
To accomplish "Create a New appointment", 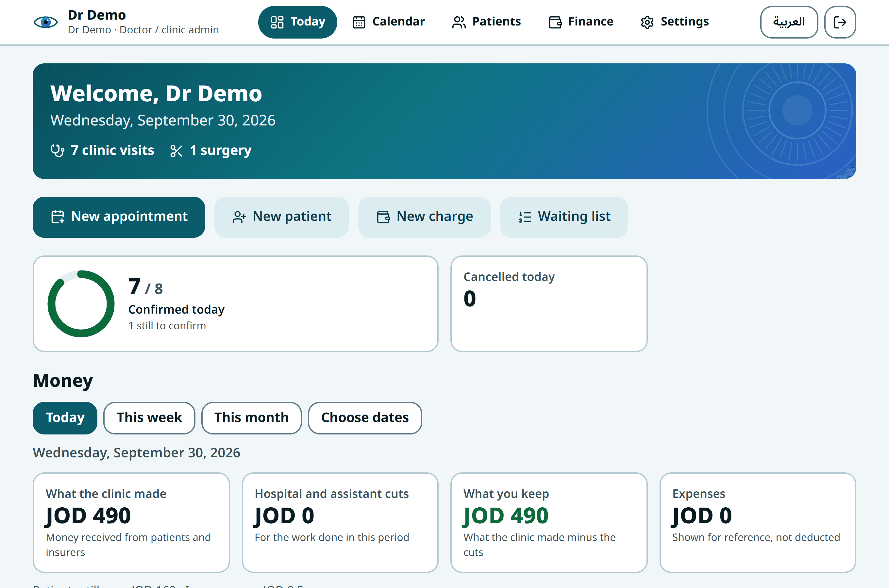I will point(119,217).
